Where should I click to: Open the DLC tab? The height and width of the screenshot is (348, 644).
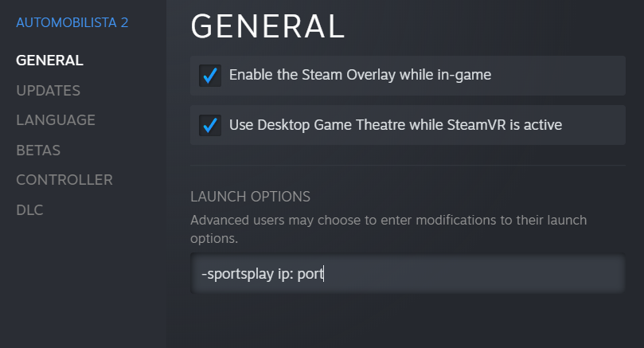[x=29, y=210]
